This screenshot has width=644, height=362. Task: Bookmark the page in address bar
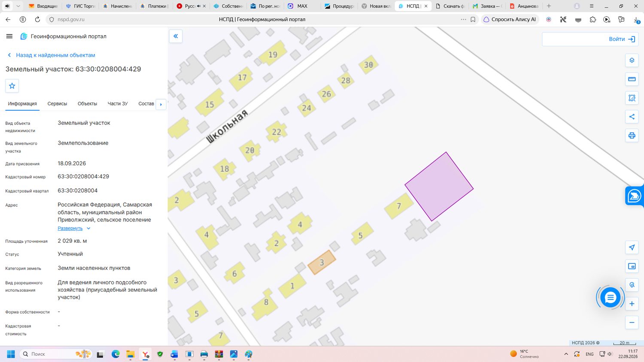[x=473, y=19]
